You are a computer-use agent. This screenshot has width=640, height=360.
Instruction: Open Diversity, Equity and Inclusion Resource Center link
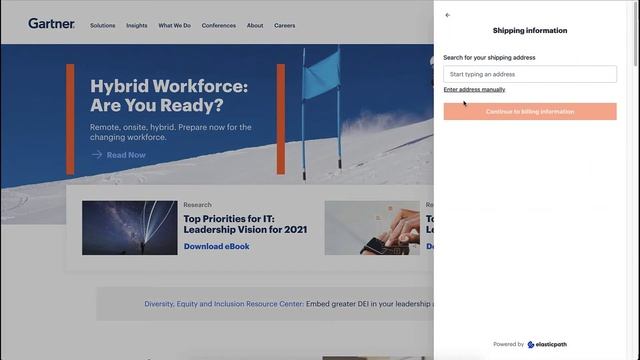224,304
